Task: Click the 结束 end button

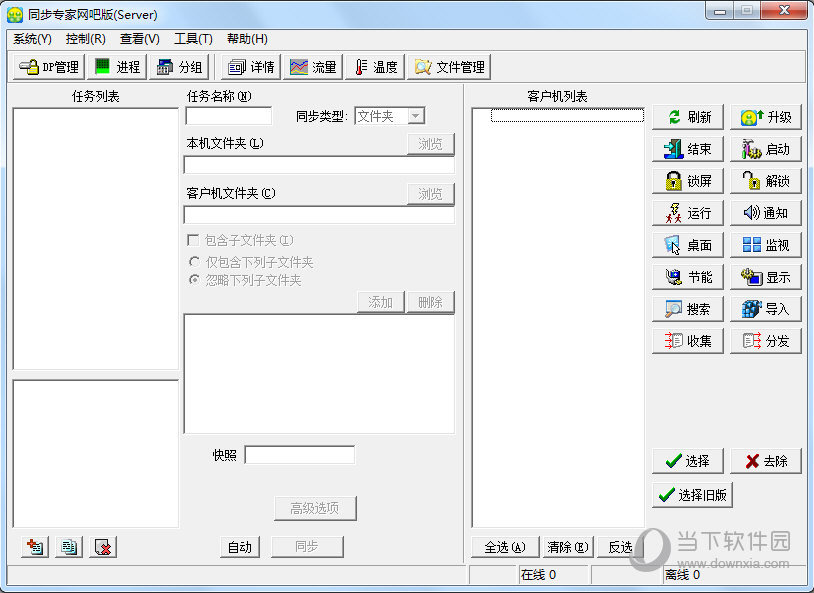Action: pos(688,150)
